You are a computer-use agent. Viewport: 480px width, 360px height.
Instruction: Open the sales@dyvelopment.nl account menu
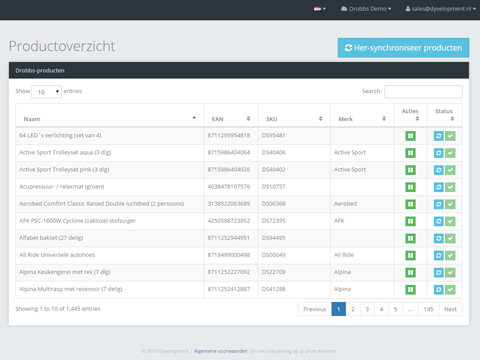440,9
